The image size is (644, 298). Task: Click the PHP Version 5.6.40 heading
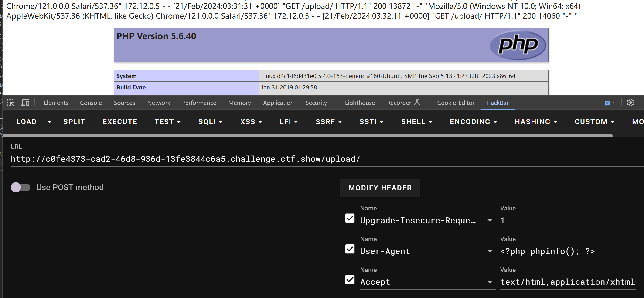156,36
